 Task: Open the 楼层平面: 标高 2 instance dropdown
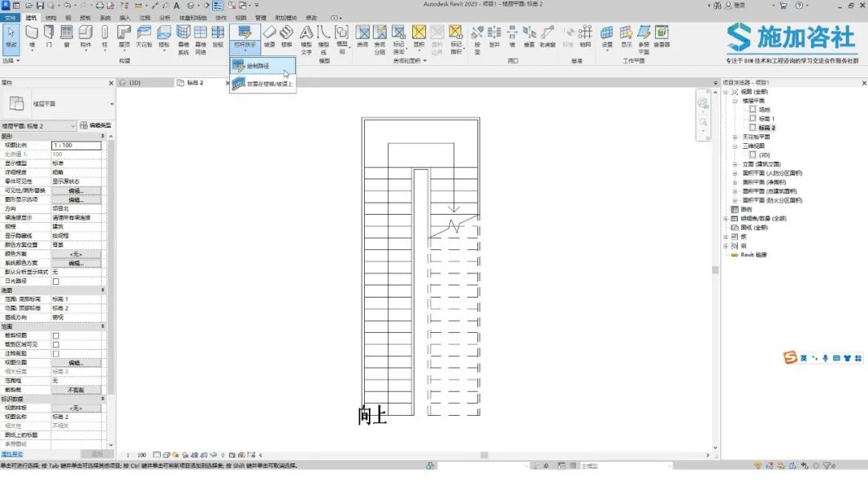pyautogui.click(x=39, y=125)
